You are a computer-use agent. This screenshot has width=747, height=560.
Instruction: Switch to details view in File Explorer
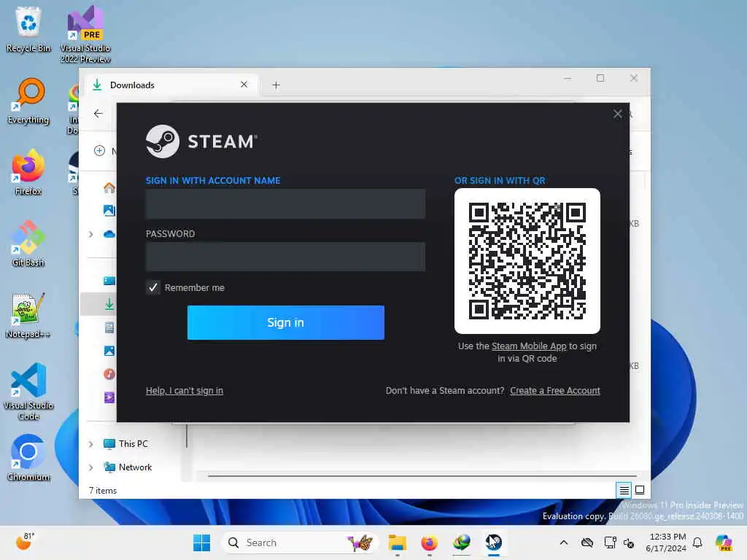[624, 490]
